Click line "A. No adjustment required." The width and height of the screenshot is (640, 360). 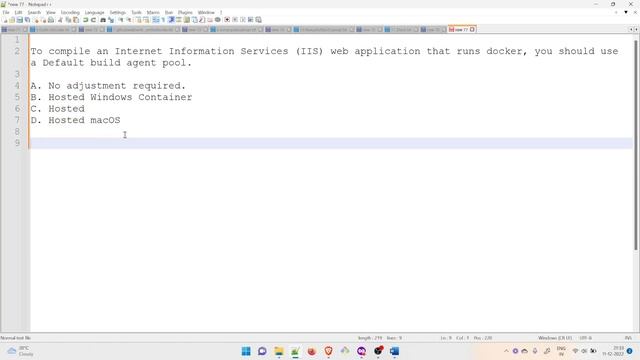(108, 86)
